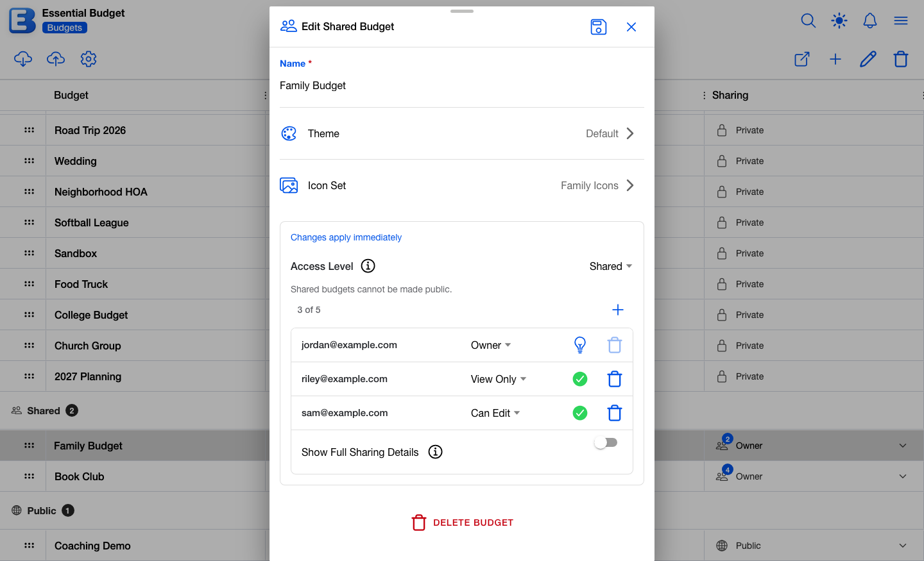Add a new shared user with plus icon
924x561 pixels.
618,310
